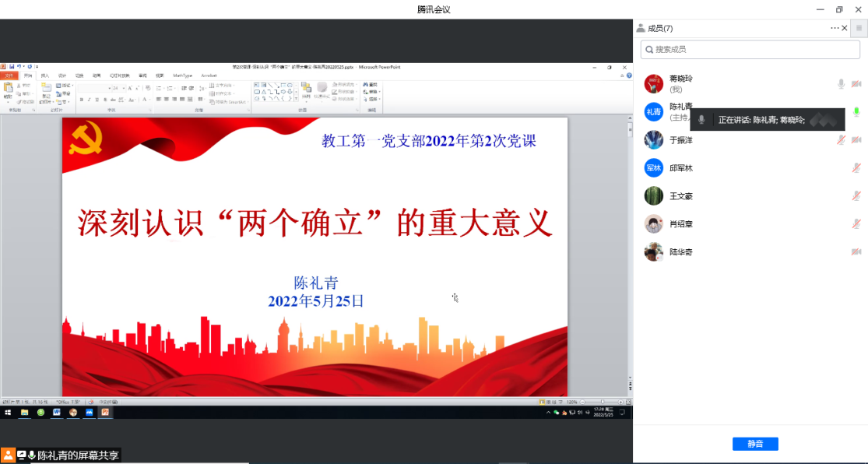Click the shared PowerPoint 文件 tab
Screen dimensions: 868x464
pos(9,76)
